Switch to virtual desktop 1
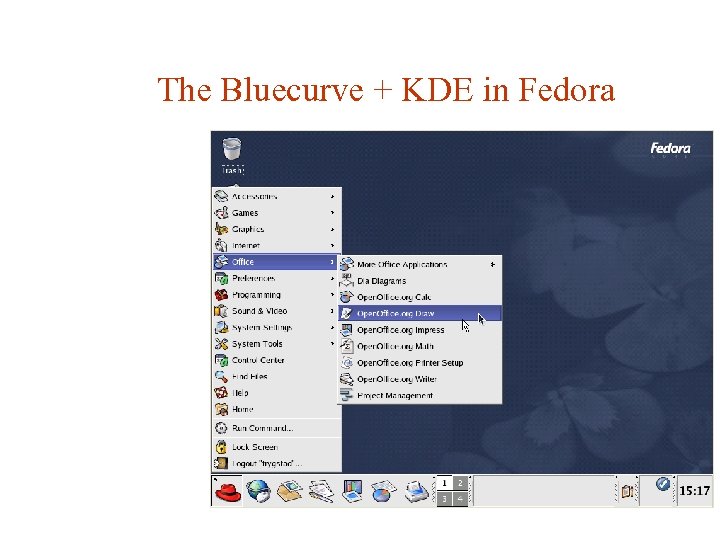The width and height of the screenshot is (720, 540). point(444,483)
